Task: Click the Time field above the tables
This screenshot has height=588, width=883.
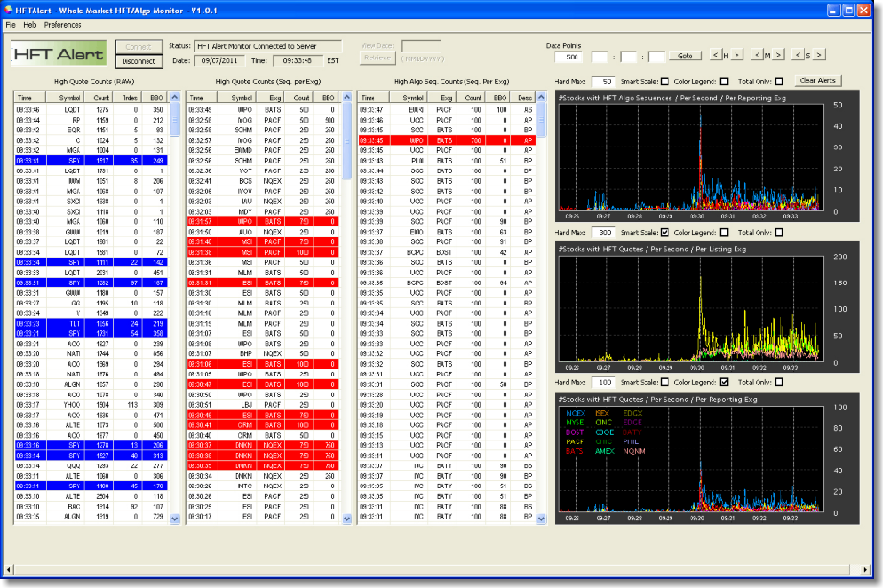Action: click(298, 61)
